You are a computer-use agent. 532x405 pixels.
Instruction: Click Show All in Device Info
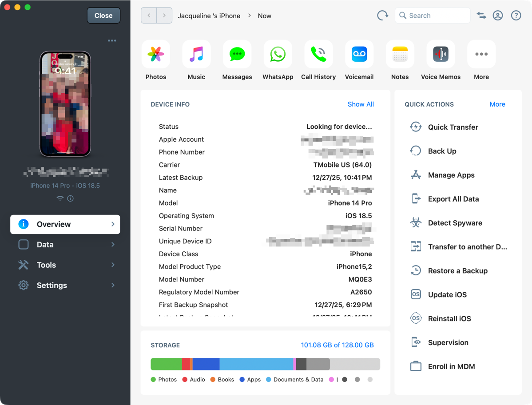[361, 104]
